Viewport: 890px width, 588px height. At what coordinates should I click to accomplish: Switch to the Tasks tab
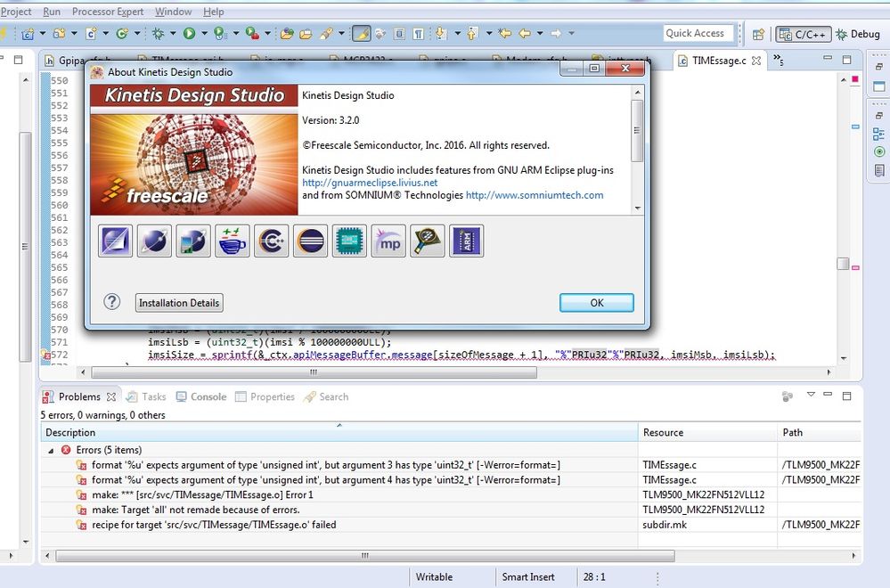(146, 396)
